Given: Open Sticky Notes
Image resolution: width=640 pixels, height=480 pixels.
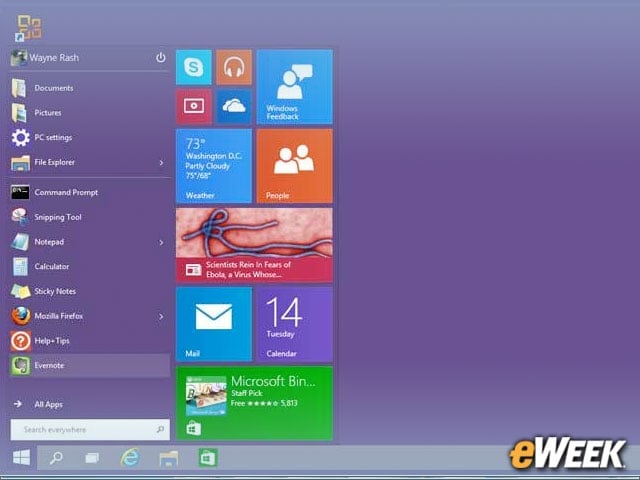Looking at the screenshot, I should click(90, 291).
